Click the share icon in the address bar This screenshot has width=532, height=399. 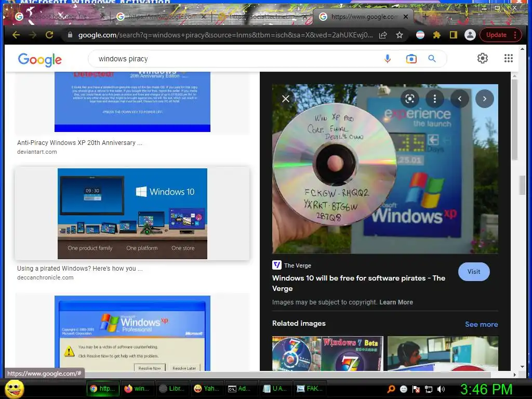coord(383,35)
